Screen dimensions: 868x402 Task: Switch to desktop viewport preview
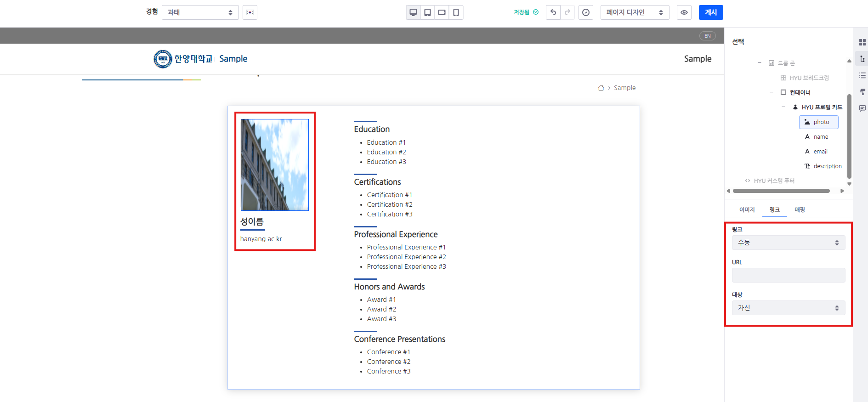[413, 12]
